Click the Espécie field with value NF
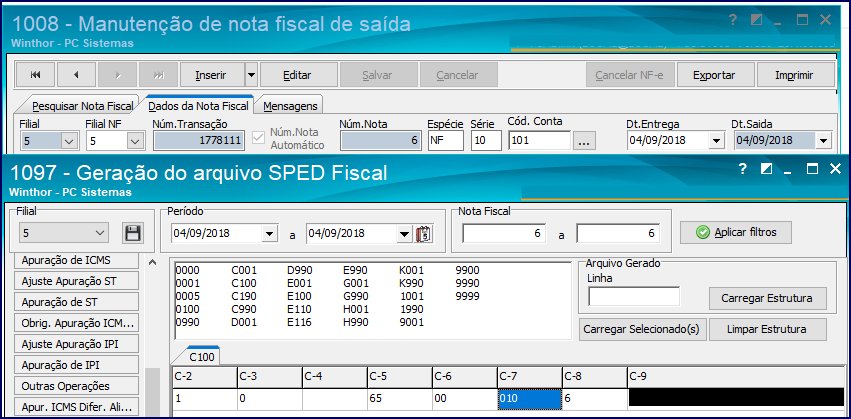Viewport: 851px width, 419px height. [446, 141]
